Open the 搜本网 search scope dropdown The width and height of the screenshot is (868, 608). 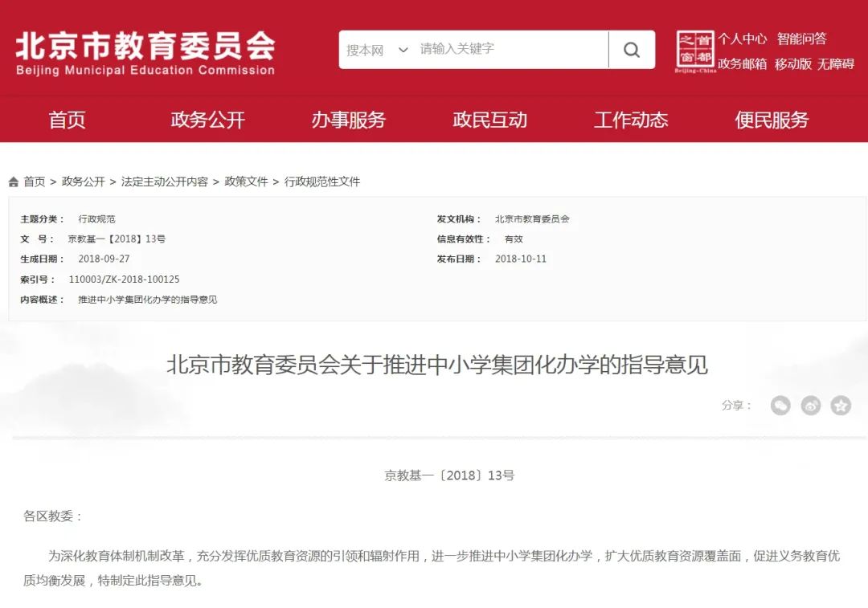[x=377, y=50]
